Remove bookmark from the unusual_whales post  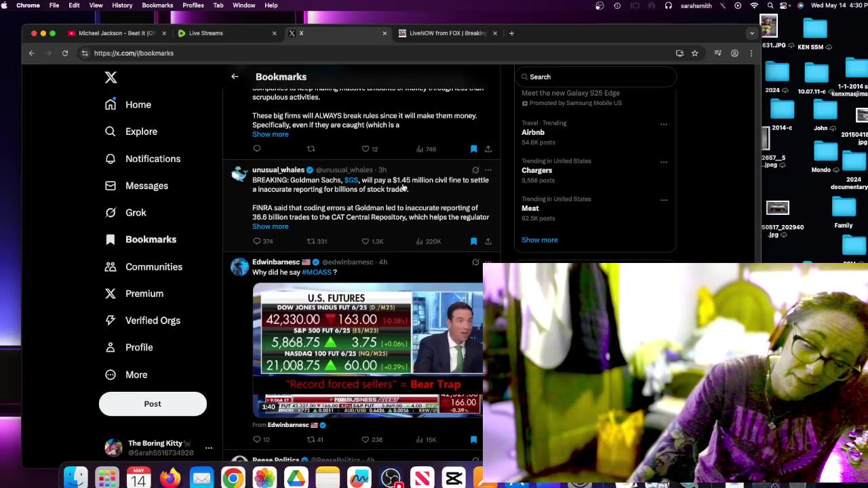click(473, 241)
